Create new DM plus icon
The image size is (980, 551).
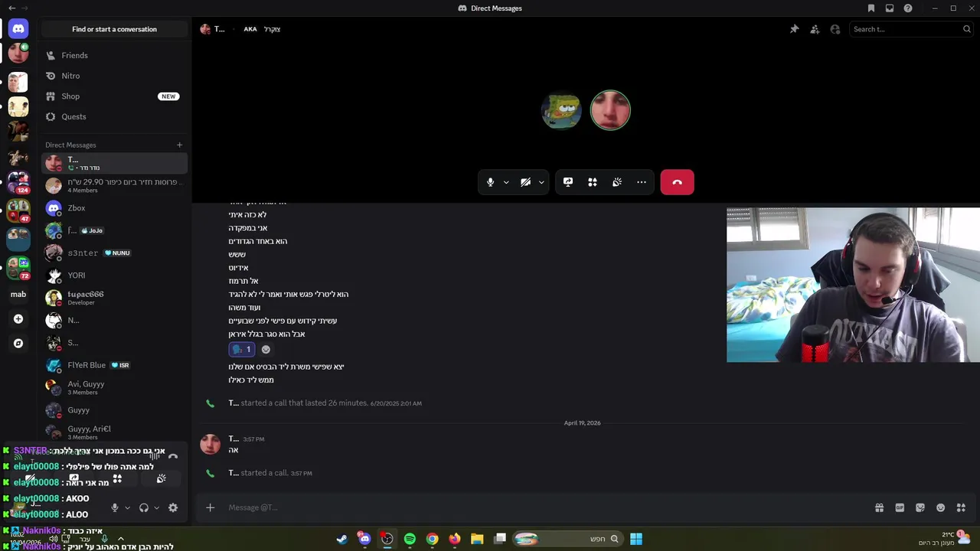point(180,145)
